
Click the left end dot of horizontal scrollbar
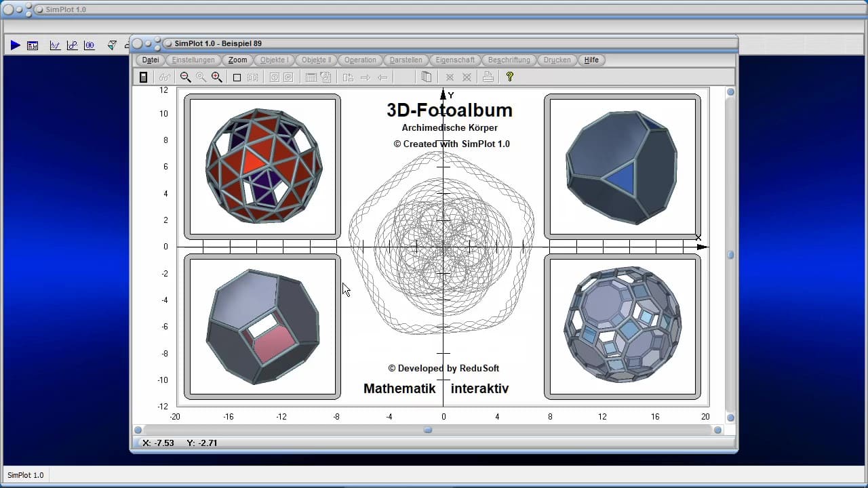tap(138, 430)
